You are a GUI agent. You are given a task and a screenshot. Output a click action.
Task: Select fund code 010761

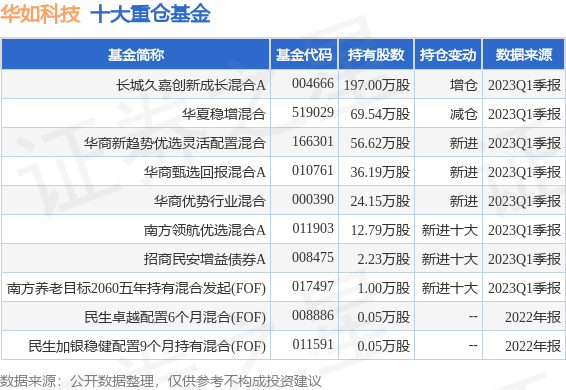[x=313, y=170]
